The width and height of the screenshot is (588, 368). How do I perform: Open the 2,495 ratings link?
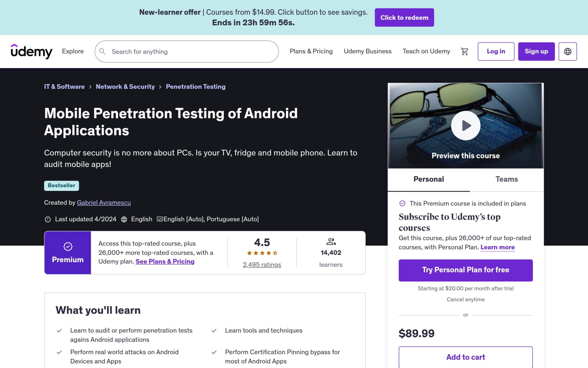pos(262,264)
